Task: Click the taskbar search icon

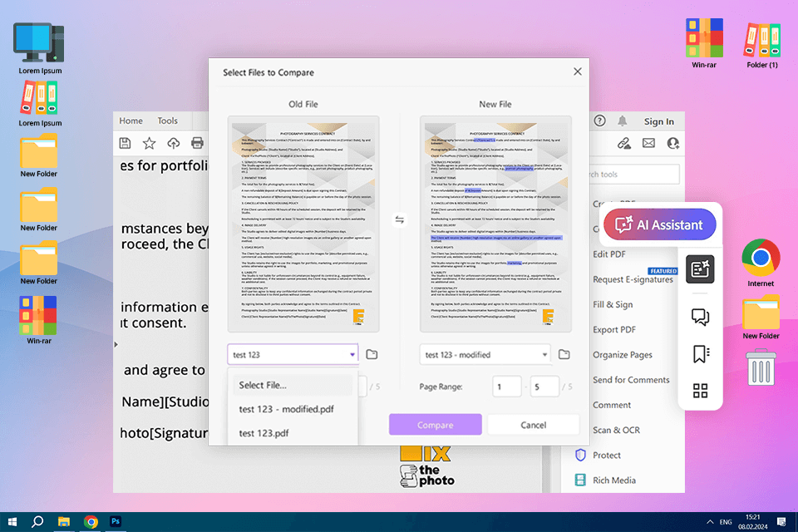Action: pos(37,521)
